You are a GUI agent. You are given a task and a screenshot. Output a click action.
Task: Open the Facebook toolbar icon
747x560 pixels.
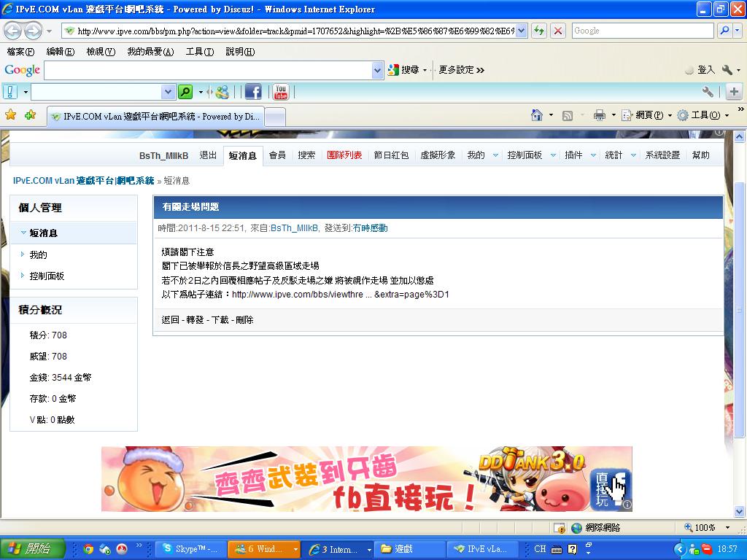coord(253,91)
